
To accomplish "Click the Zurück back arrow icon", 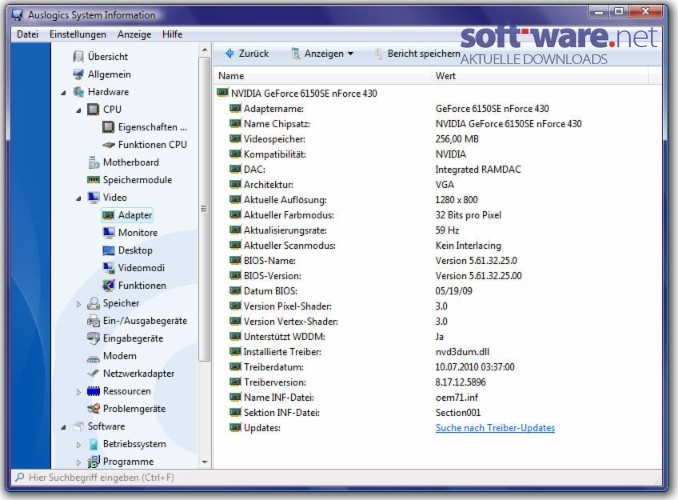I will 230,54.
